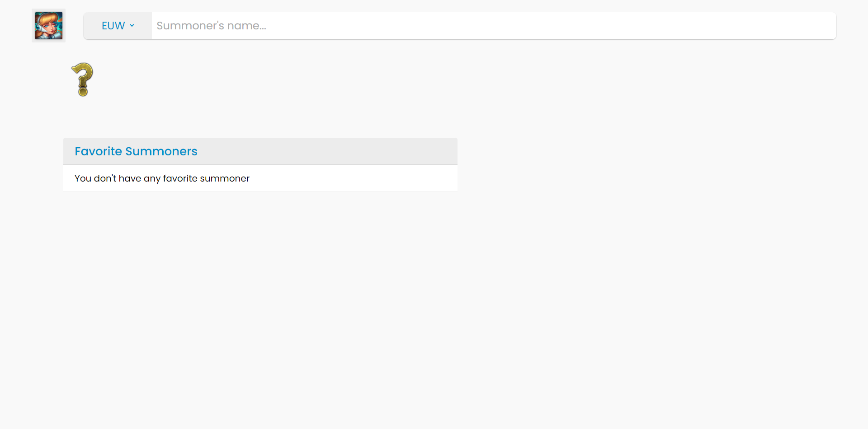Tap the down-arrow glyph in region selector

(132, 26)
